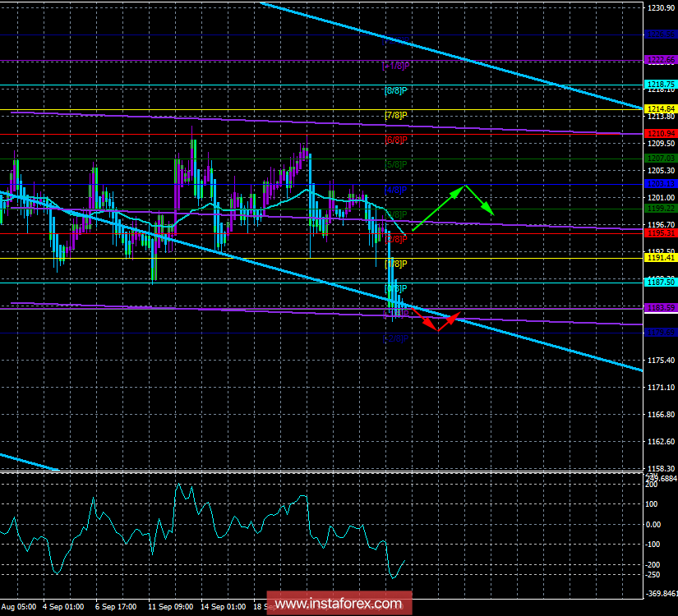Select the cyan 1187.50 price tag
The height and width of the screenshot is (616, 678).
(660, 282)
